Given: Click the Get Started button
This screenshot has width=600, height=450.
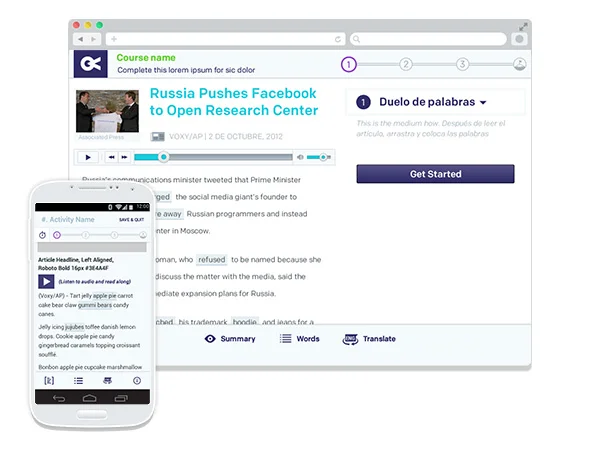Looking at the screenshot, I should [435, 174].
